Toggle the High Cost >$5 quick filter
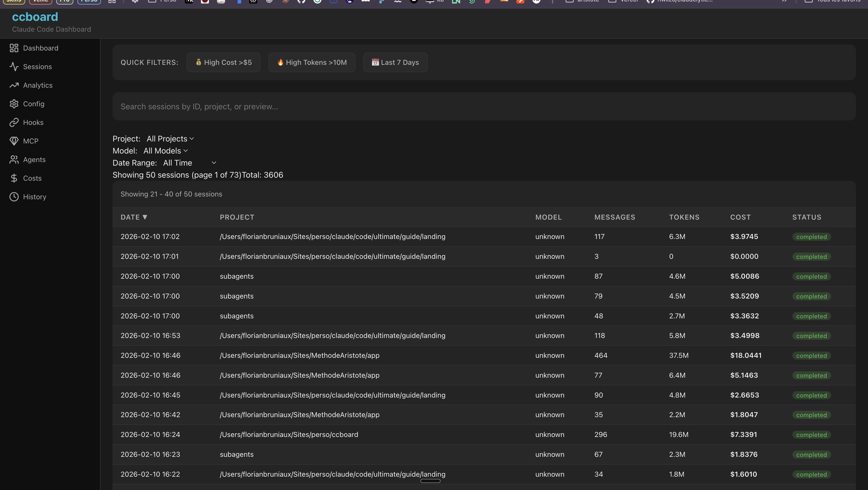This screenshot has height=490, width=868. point(223,62)
